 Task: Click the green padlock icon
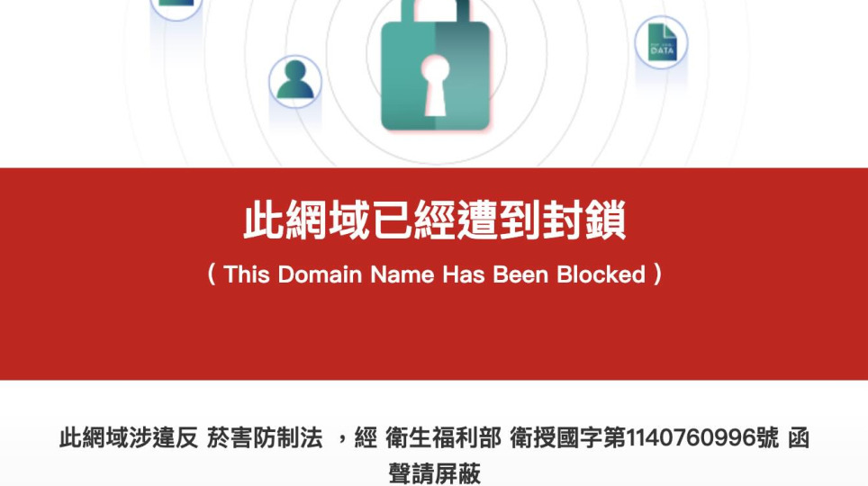[436, 66]
